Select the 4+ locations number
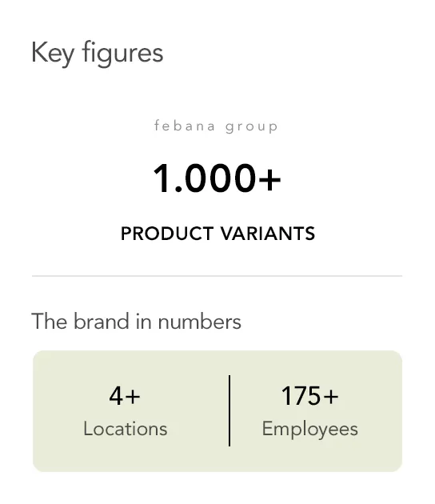The image size is (435, 504). 125,396
